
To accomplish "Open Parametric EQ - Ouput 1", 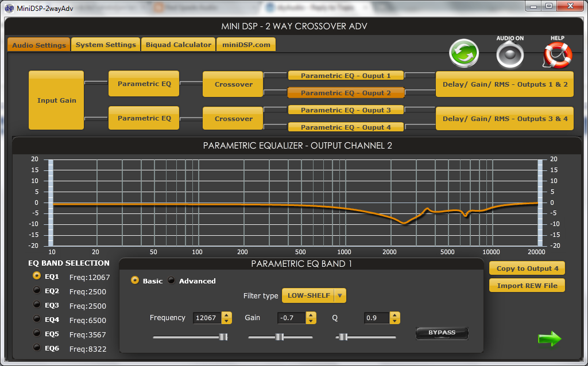I will (x=346, y=75).
